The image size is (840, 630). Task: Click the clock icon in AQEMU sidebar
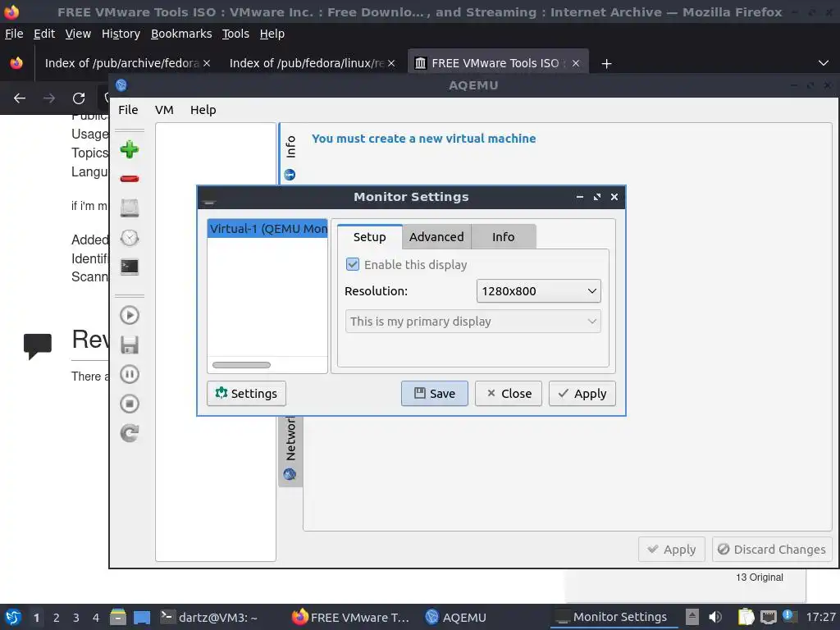(129, 237)
